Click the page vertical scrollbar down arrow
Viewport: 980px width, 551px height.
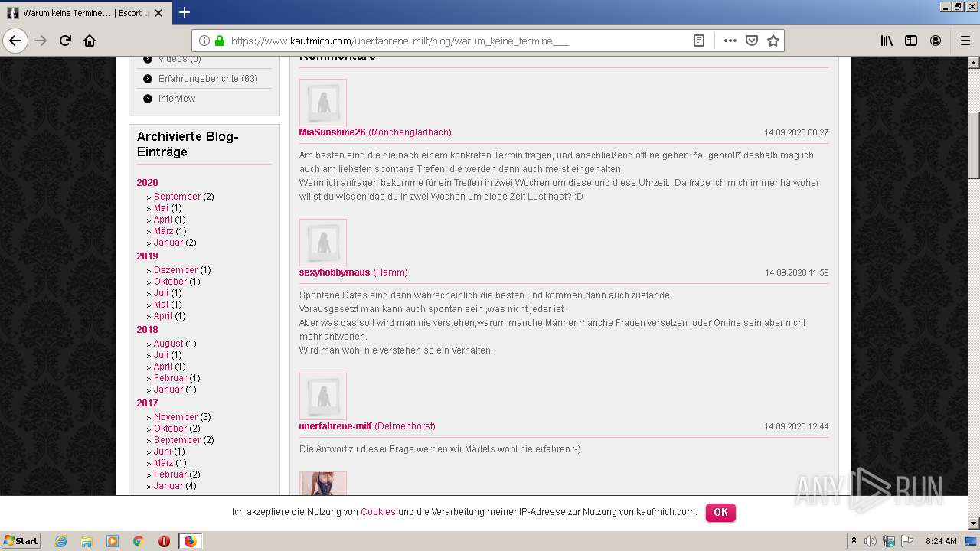[973, 523]
